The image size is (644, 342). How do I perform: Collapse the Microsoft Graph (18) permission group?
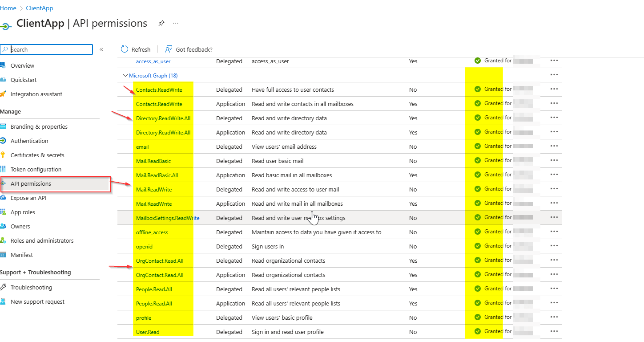pyautogui.click(x=125, y=75)
